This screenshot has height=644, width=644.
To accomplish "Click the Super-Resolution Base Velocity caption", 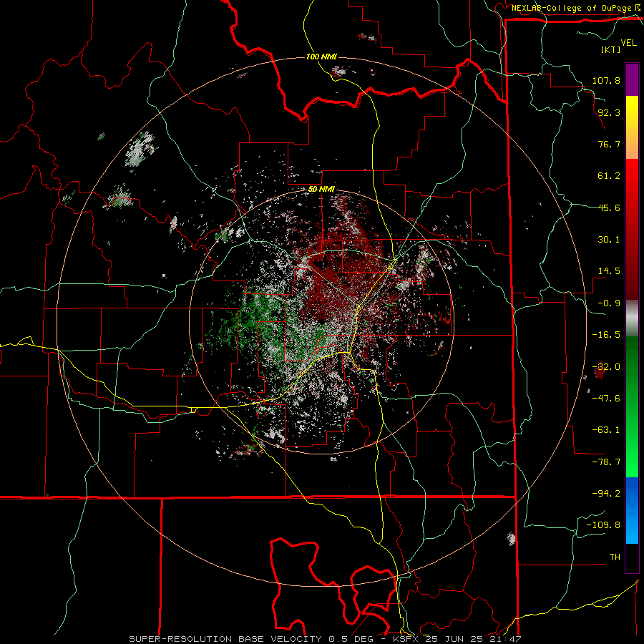I will click(326, 639).
